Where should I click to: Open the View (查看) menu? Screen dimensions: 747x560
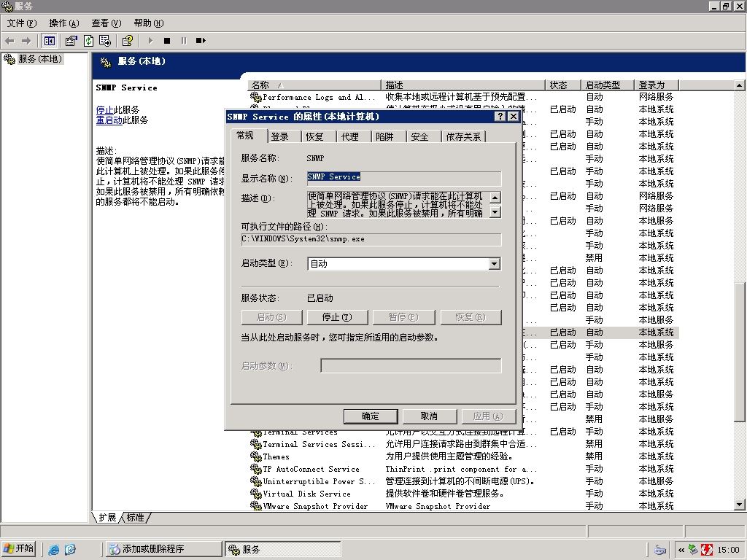(x=107, y=23)
